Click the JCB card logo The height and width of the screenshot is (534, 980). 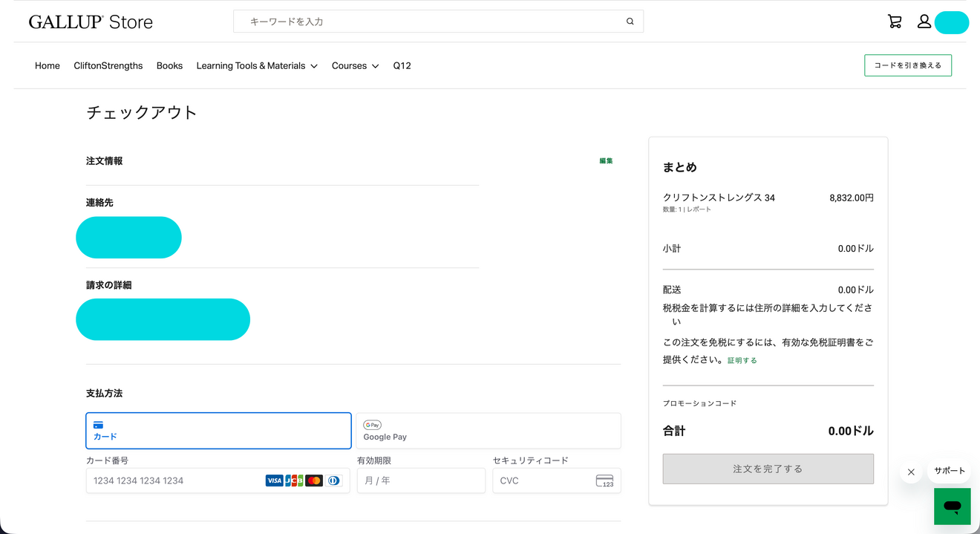[294, 481]
